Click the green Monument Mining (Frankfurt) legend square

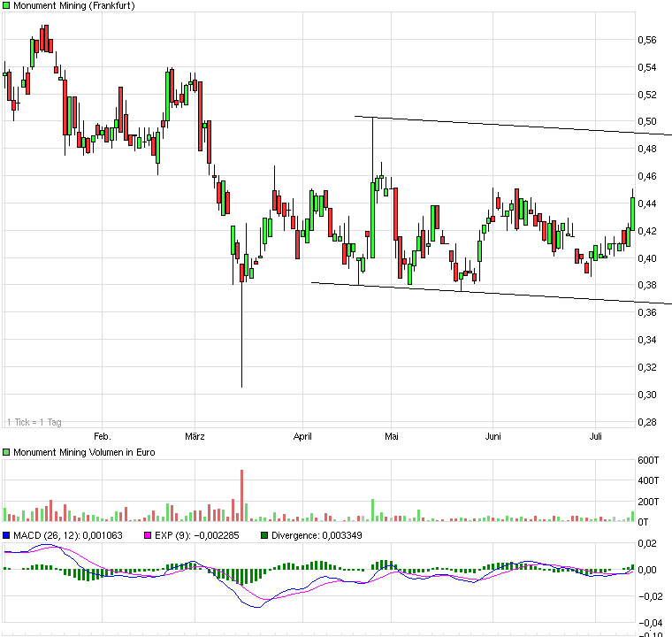click(6, 5)
